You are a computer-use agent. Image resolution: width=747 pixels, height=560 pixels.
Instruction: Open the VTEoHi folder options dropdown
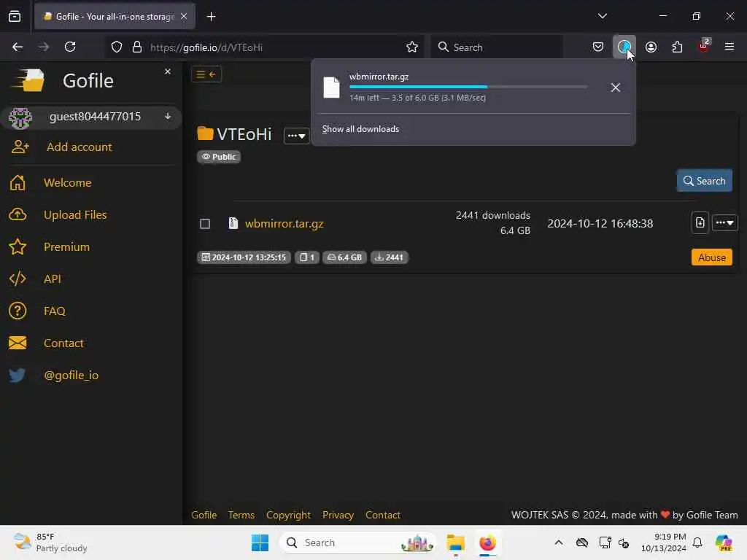coord(296,136)
